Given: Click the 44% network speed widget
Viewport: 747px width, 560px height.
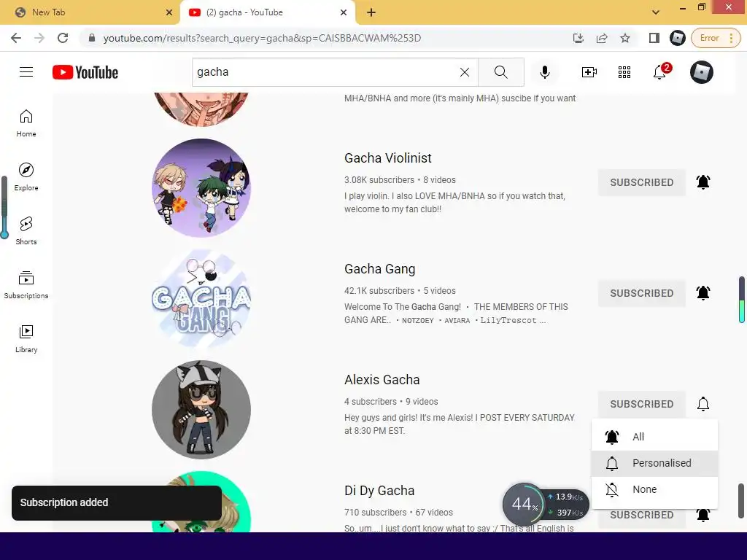Looking at the screenshot, I should click(x=546, y=505).
